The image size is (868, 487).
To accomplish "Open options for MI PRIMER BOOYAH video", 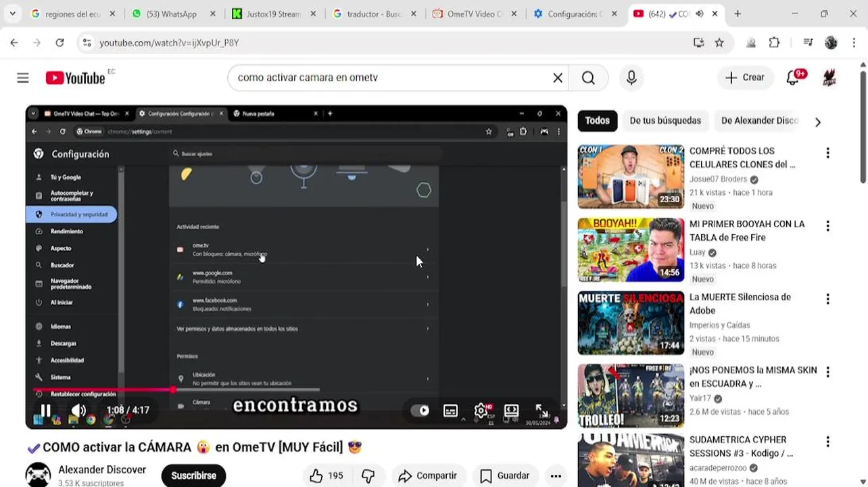I will [827, 226].
